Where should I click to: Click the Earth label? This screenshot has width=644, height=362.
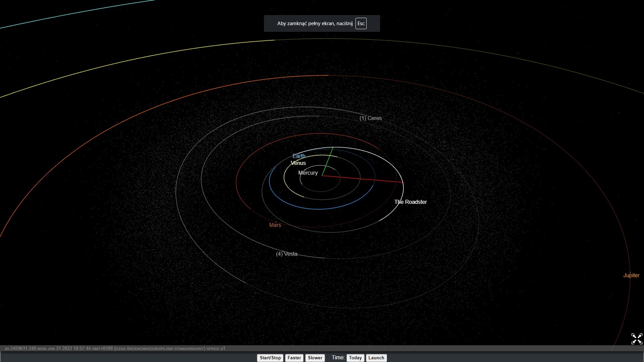[x=299, y=156]
